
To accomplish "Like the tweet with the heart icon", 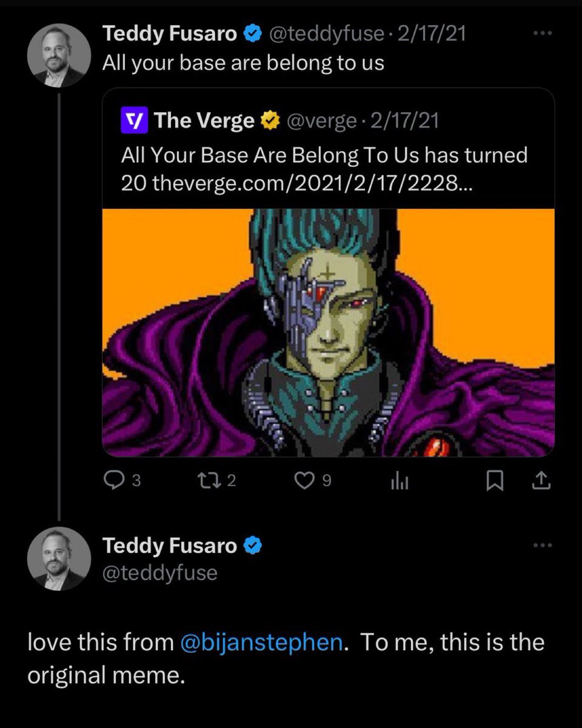I will (303, 480).
